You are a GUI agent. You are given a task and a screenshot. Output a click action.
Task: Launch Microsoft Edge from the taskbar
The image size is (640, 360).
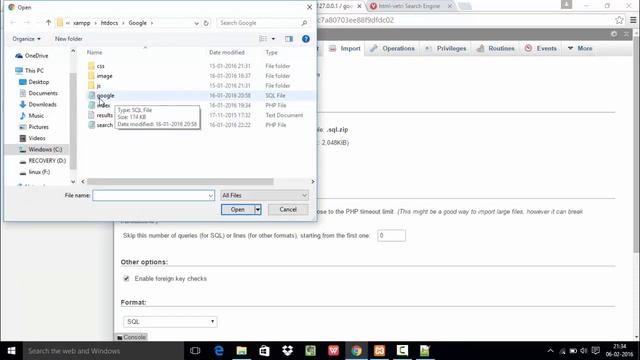tap(219, 351)
